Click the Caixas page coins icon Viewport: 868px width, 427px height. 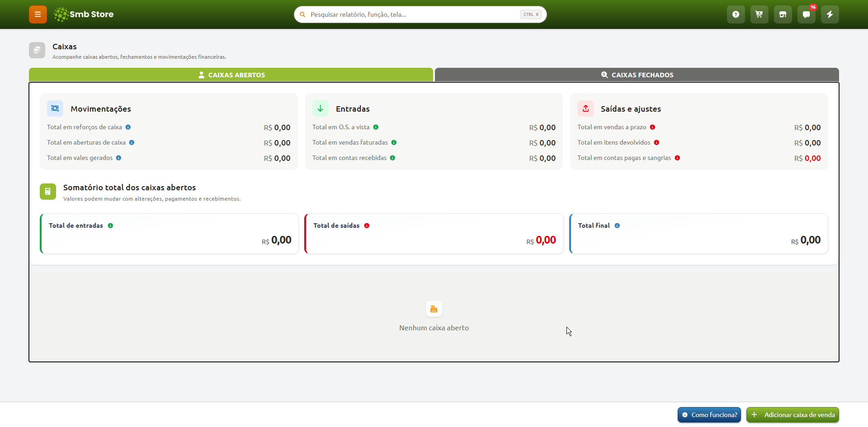point(37,50)
